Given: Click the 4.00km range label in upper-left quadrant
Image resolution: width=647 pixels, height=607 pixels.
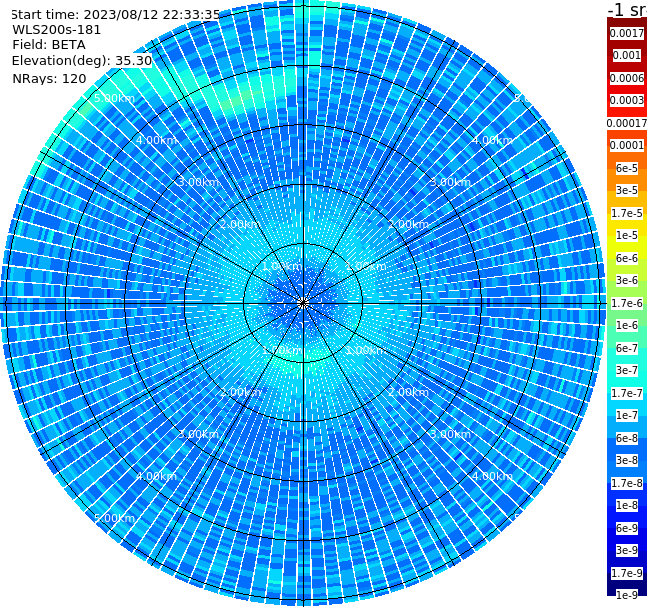Looking at the screenshot, I should (x=156, y=140).
